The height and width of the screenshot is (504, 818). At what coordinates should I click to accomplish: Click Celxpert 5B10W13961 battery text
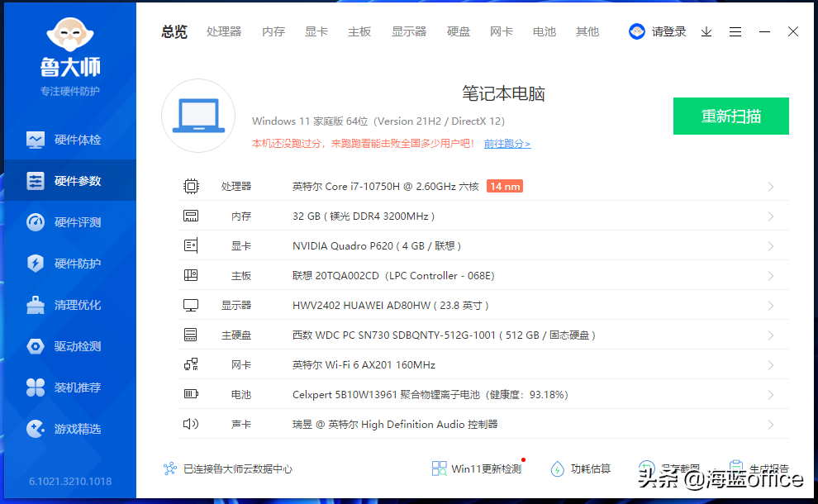(430, 394)
